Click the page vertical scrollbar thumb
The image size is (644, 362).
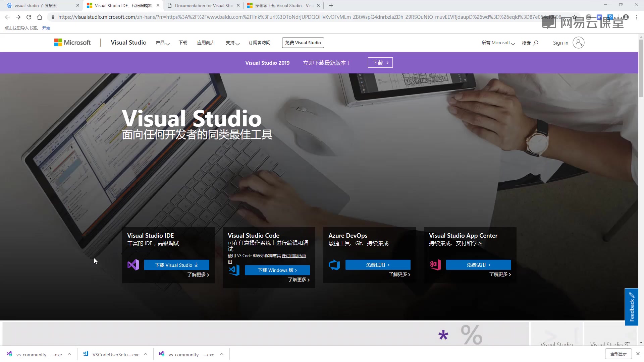[x=641, y=69]
